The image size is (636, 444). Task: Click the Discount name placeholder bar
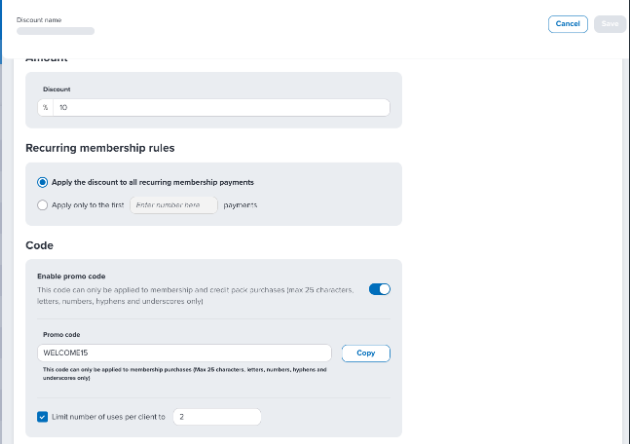56,31
